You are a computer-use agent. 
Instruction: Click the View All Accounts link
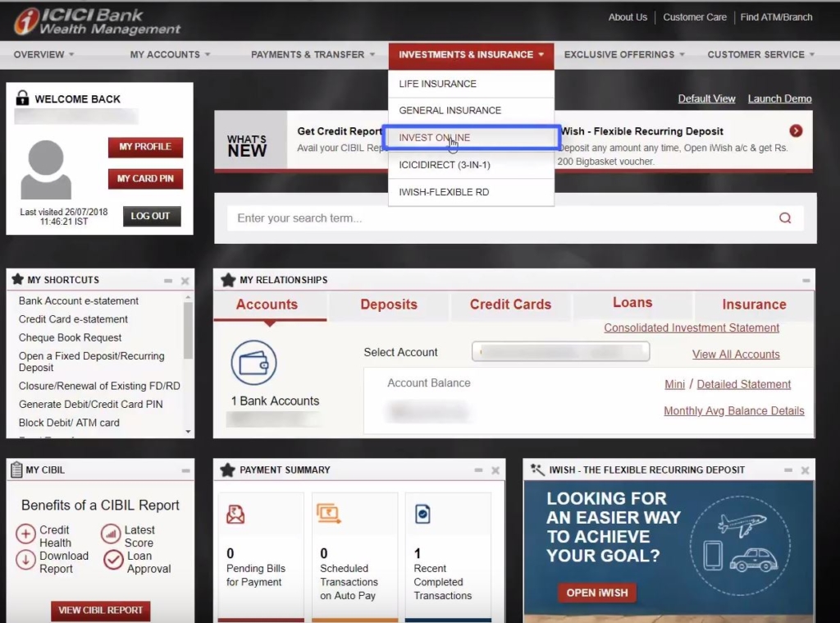[736, 355]
